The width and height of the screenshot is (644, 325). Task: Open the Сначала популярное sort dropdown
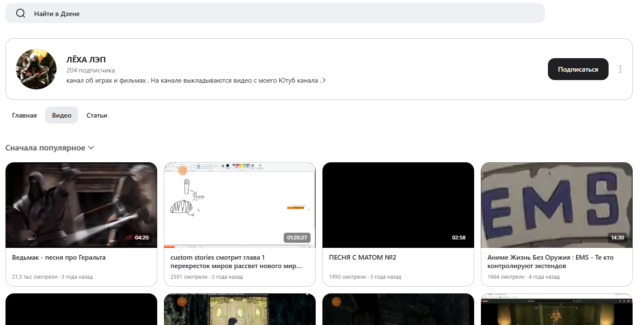point(50,148)
